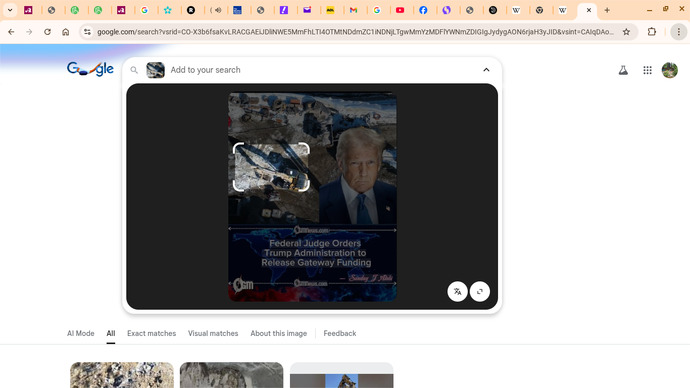Expand the image to full view

click(x=480, y=291)
